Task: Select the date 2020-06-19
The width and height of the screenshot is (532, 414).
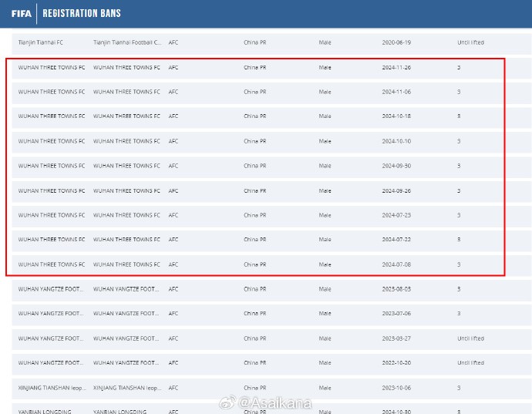Action: click(396, 42)
